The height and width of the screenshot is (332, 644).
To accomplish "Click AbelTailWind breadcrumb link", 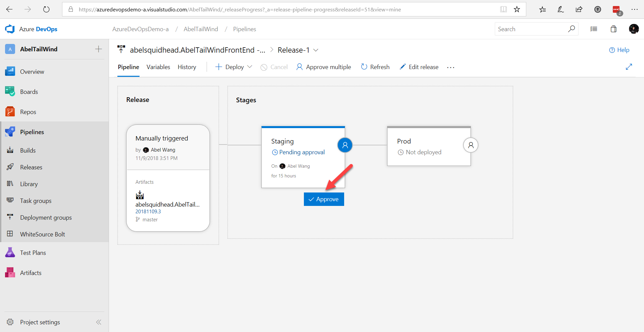I will pos(201,29).
